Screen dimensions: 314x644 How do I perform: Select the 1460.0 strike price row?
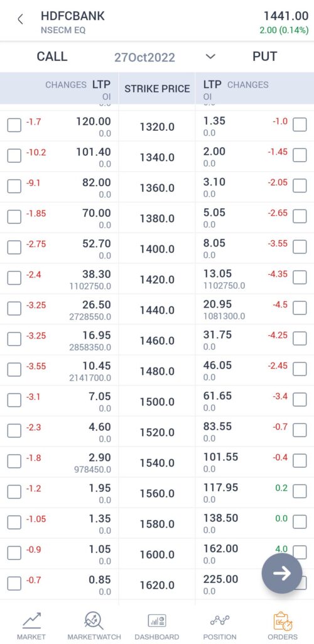coord(157,341)
